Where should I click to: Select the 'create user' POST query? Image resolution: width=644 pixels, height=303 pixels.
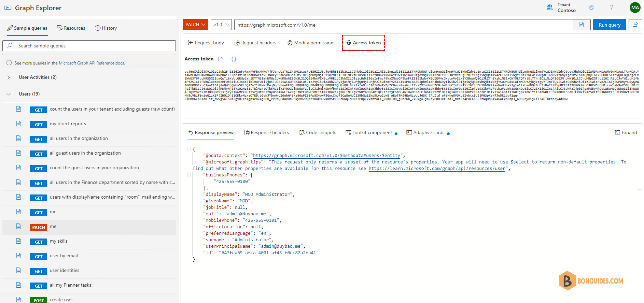89,300
